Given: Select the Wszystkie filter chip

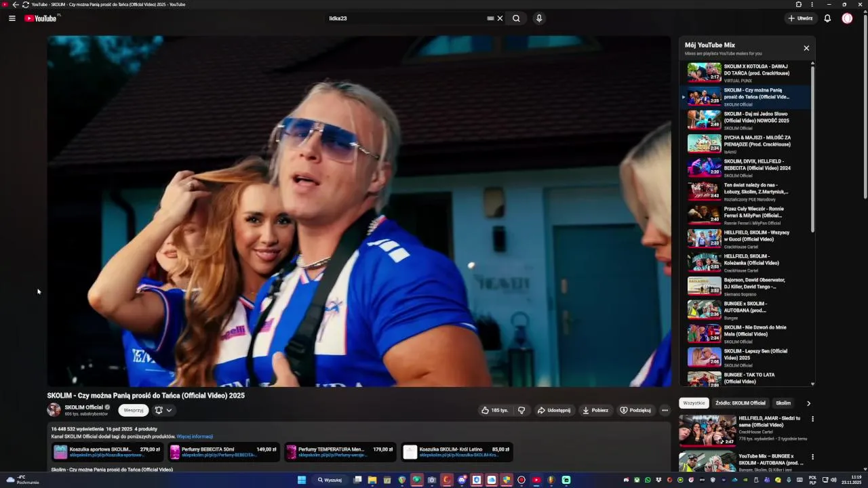Looking at the screenshot, I should pyautogui.click(x=694, y=403).
